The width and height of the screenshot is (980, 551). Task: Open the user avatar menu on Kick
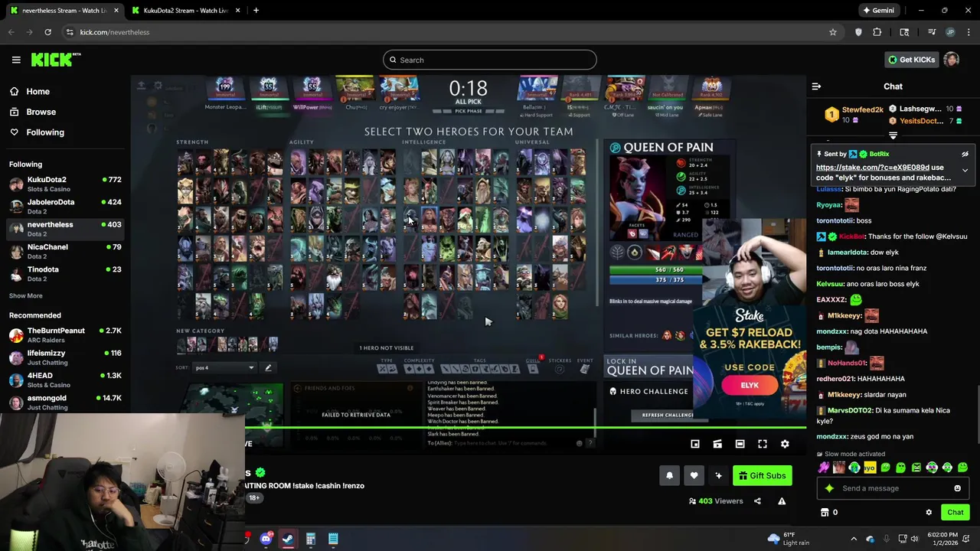pyautogui.click(x=952, y=60)
